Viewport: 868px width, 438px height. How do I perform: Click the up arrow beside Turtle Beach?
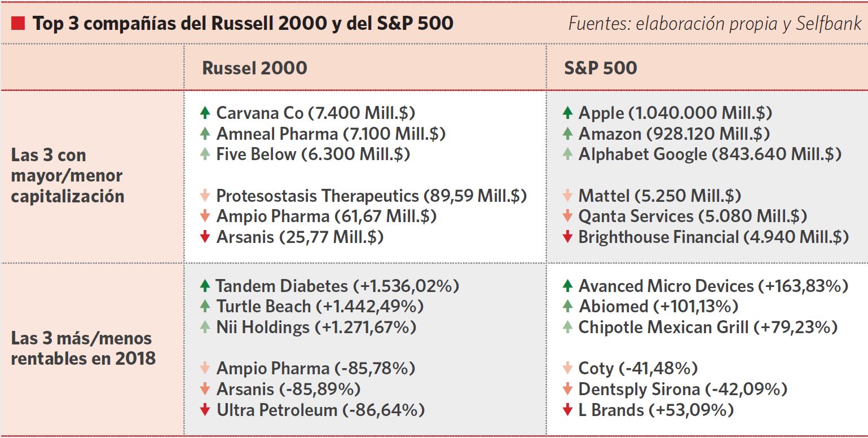205,307
